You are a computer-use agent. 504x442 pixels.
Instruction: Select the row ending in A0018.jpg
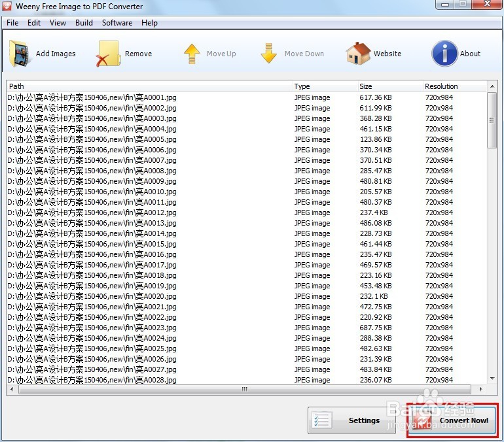(247, 275)
